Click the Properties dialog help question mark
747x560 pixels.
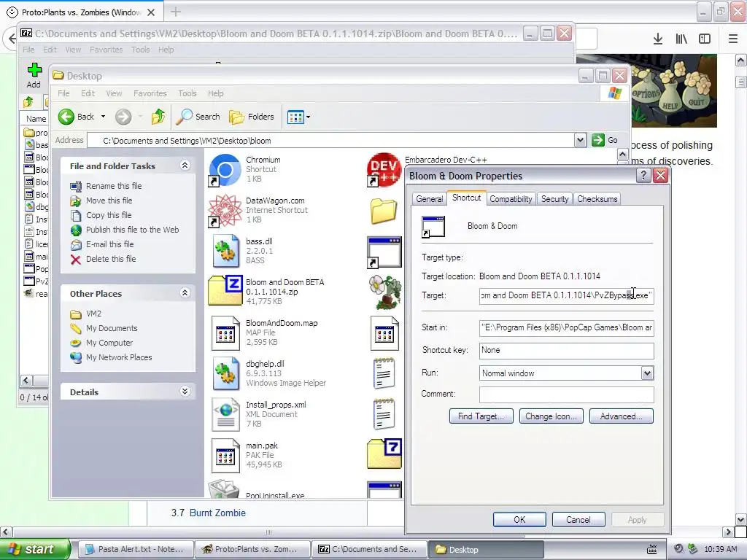[643, 176]
